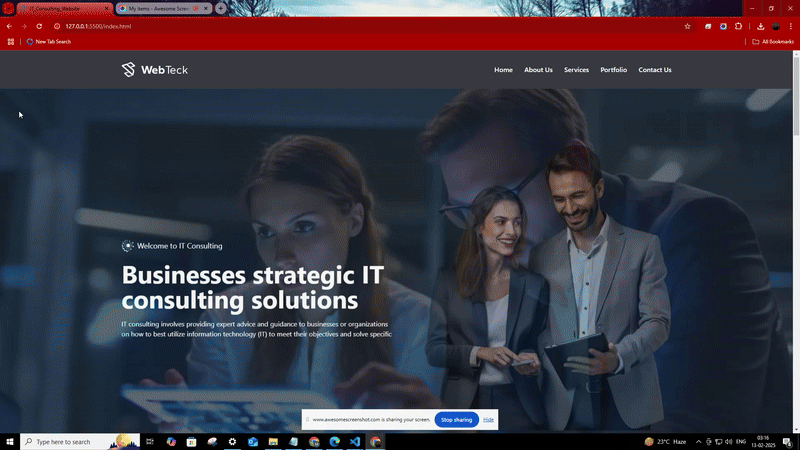
Task: Open Settings gear on the taskbar
Action: [x=232, y=442]
